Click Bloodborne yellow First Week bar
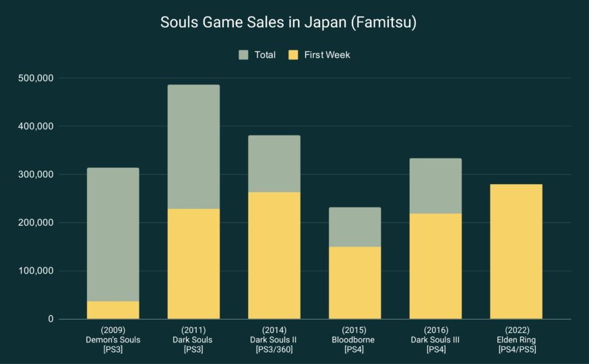The image size is (589, 364). (x=354, y=283)
